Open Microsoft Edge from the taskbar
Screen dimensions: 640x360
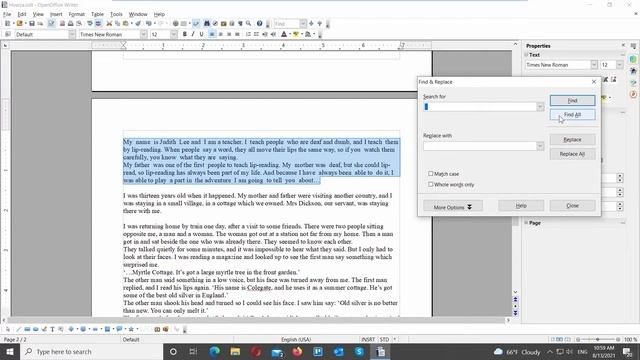214,351
